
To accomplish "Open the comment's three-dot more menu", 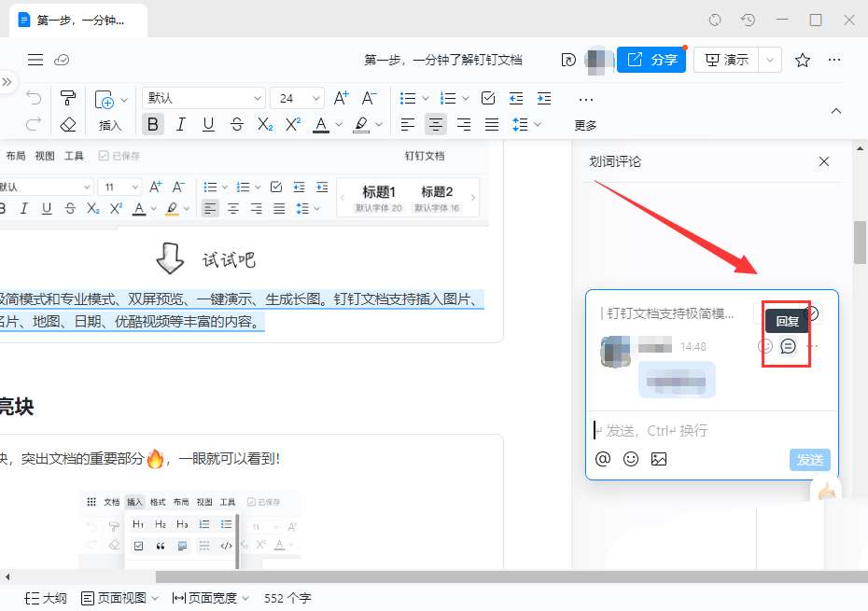I will coord(812,346).
